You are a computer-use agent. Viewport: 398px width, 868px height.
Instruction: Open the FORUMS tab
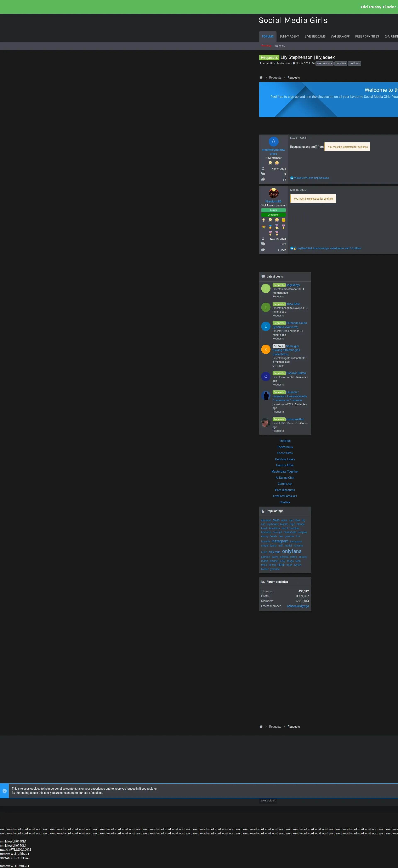coord(268,36)
